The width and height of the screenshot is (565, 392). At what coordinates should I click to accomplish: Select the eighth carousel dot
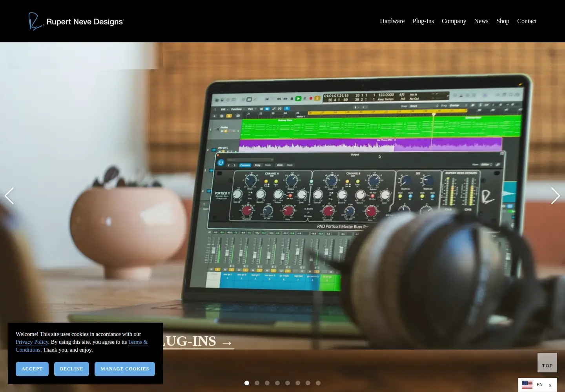(x=318, y=383)
